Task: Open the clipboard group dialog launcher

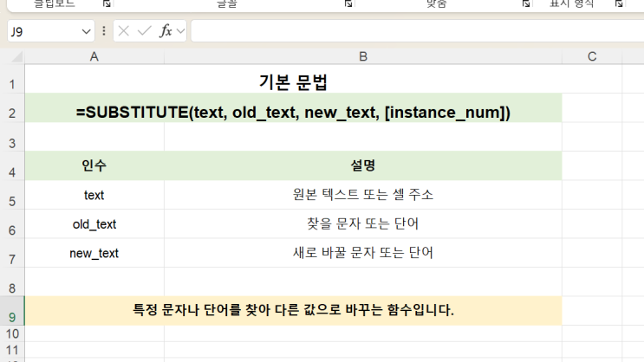Action: [107, 3]
